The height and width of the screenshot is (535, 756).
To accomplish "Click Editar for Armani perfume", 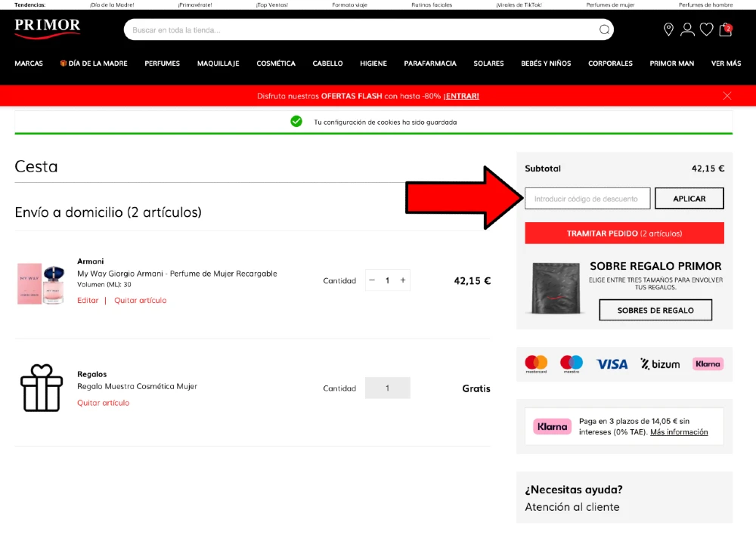I will (x=88, y=300).
